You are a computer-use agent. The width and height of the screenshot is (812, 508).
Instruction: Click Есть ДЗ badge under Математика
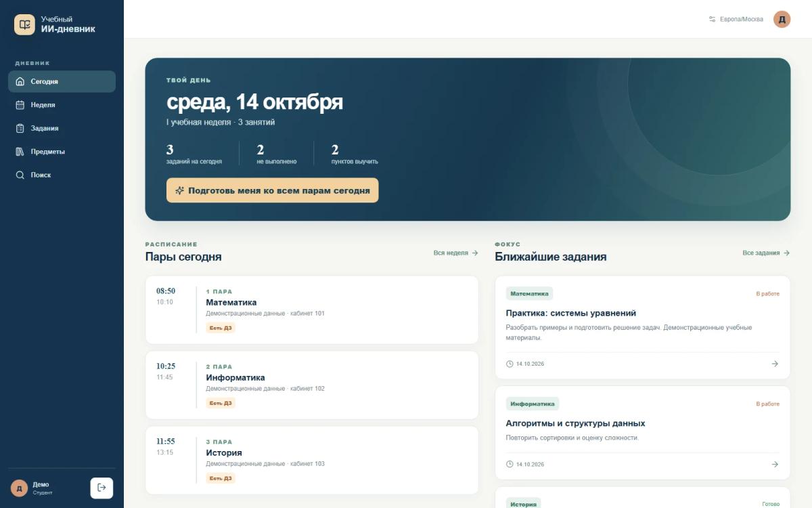(221, 328)
